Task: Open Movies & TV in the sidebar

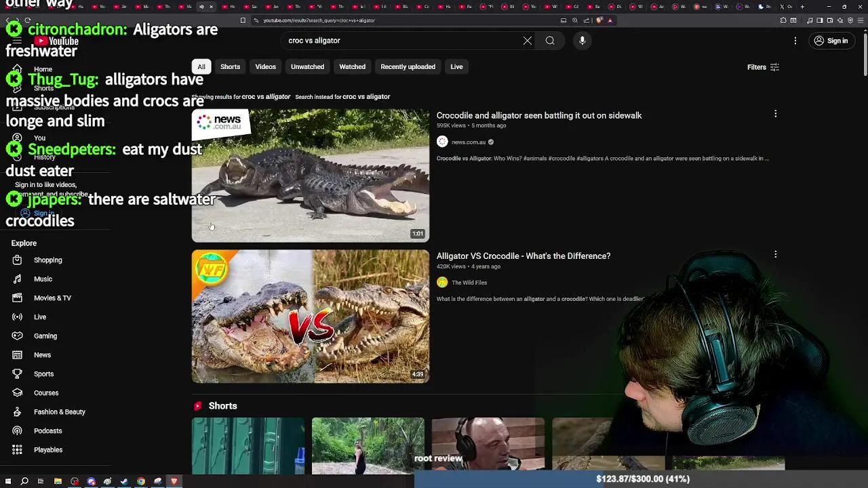Action: [x=52, y=298]
